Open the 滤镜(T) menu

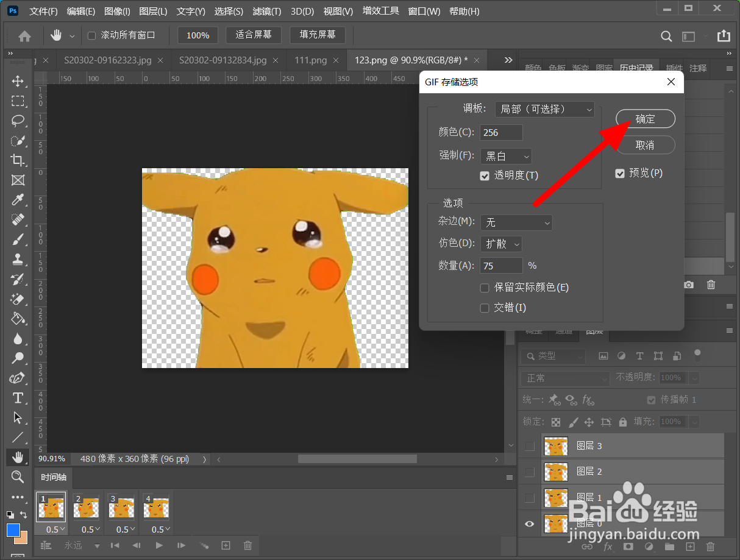pos(267,12)
